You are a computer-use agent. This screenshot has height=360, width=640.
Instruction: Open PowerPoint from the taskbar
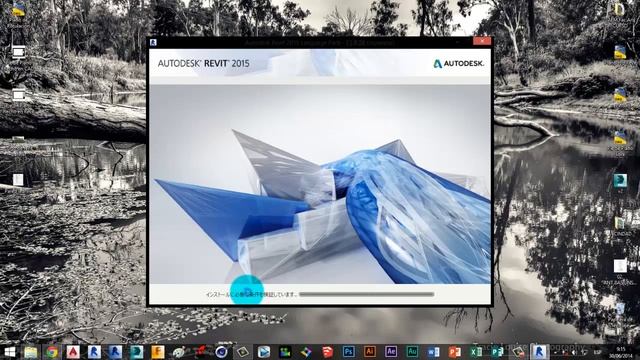(x=454, y=351)
